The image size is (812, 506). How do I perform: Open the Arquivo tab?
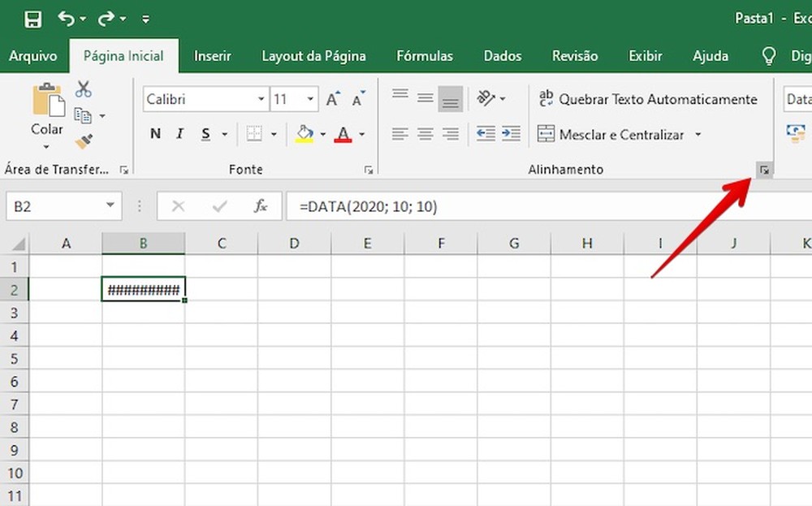pyautogui.click(x=33, y=56)
